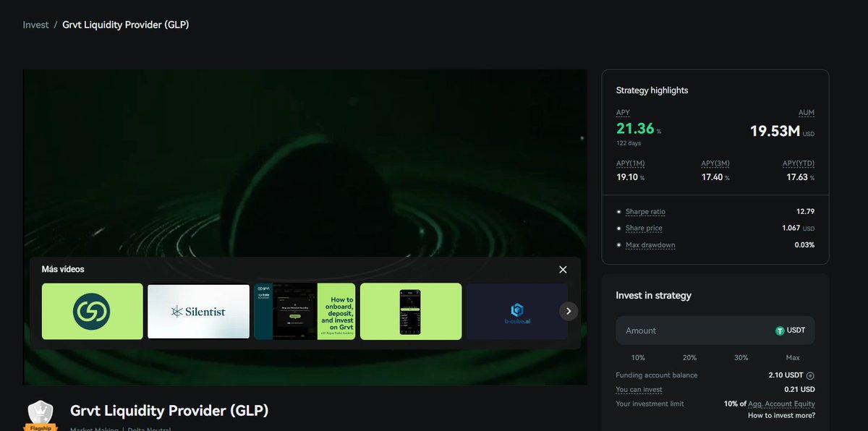
Task: Click the 17.40 APY(3M) value
Action: 712,176
